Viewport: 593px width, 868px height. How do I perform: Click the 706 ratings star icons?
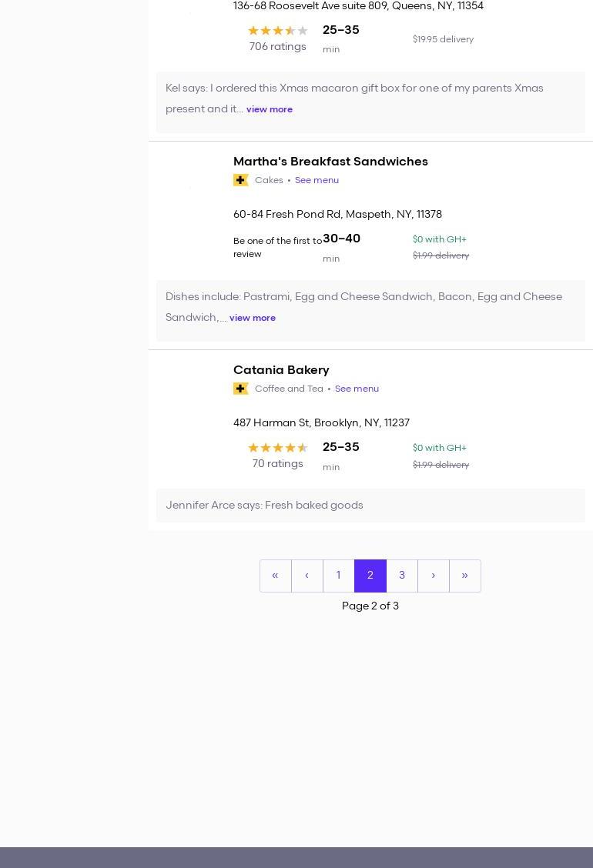277,31
